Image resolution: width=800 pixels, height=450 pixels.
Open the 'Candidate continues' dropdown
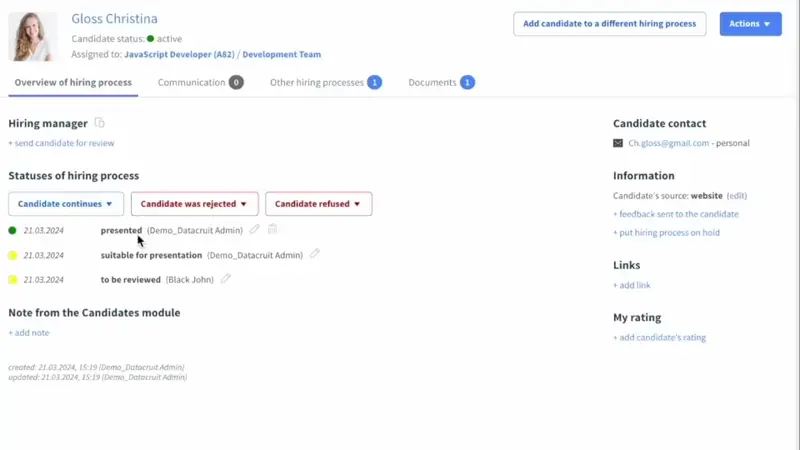(66, 204)
